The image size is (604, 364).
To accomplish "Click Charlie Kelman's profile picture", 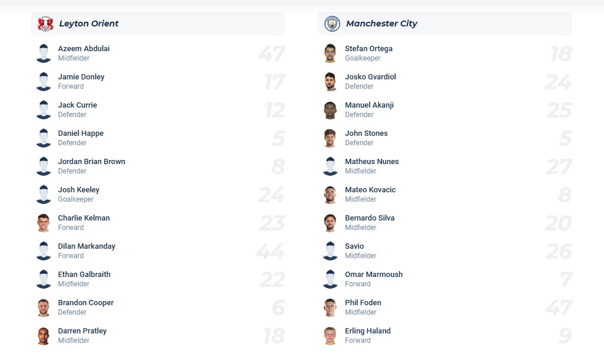I will (44, 222).
